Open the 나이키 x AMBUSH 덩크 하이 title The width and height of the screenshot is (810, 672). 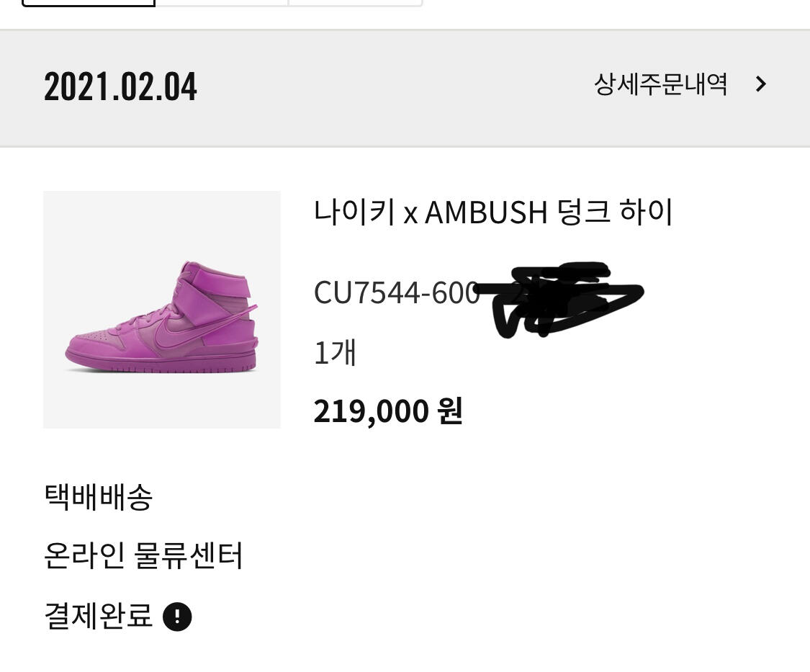[x=492, y=212]
